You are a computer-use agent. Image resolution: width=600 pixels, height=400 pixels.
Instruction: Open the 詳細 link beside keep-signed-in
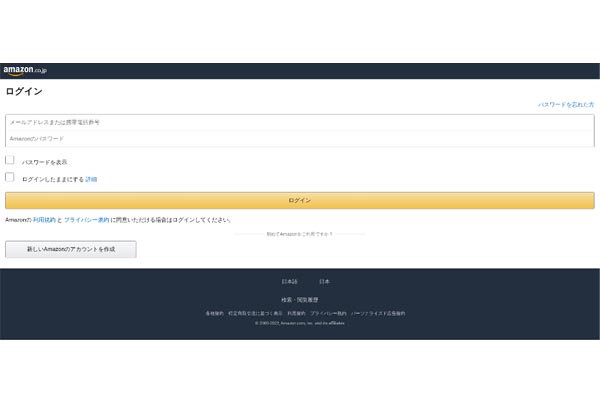point(91,179)
